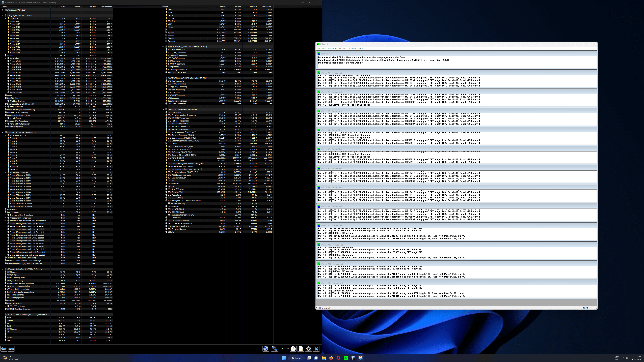644x362 pixels.
Task: Collapse Kern-Temperaturen group
Action: 5,135
